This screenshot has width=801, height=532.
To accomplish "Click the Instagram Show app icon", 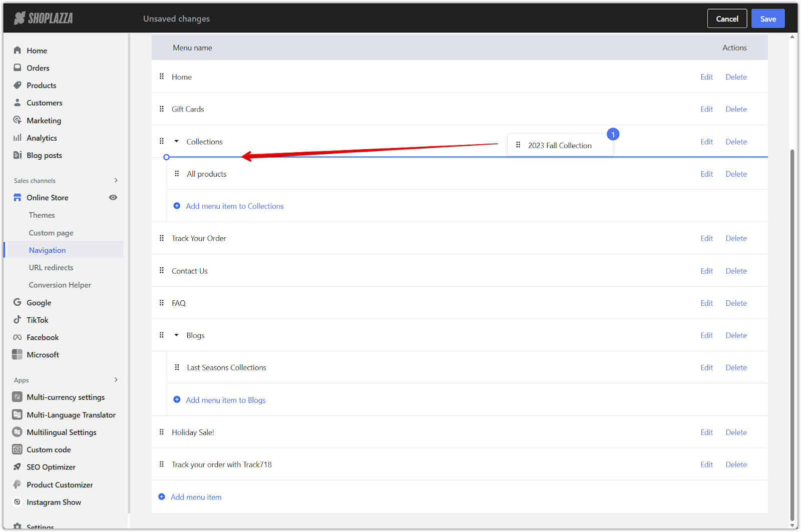I will click(17, 502).
